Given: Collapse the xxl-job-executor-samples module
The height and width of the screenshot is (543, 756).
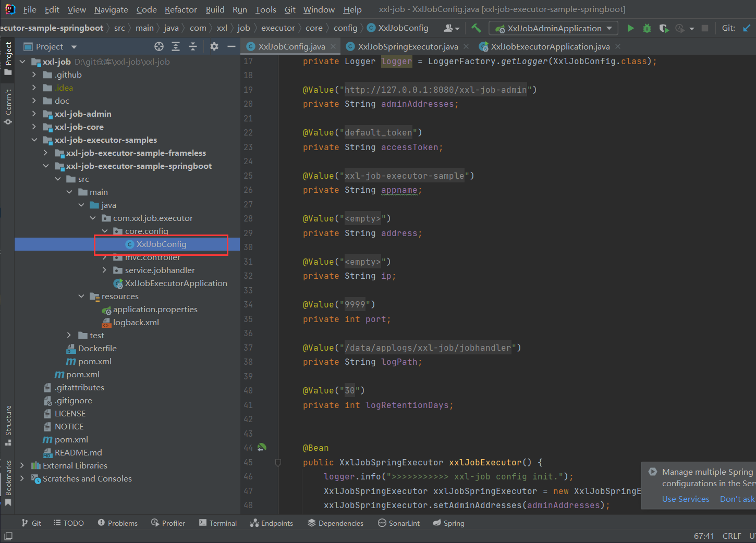Looking at the screenshot, I should (34, 140).
